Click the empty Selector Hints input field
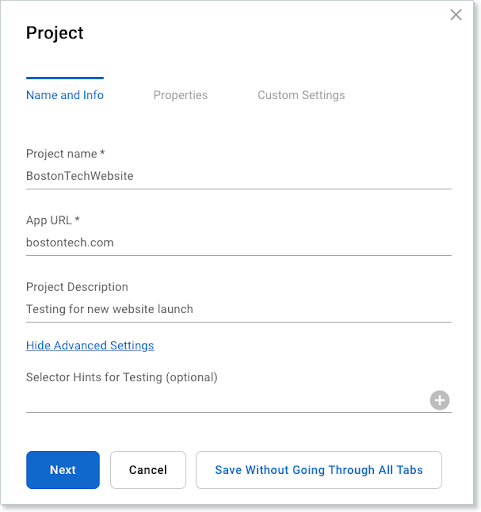Screen dimensions: 481x512 click(x=227, y=401)
